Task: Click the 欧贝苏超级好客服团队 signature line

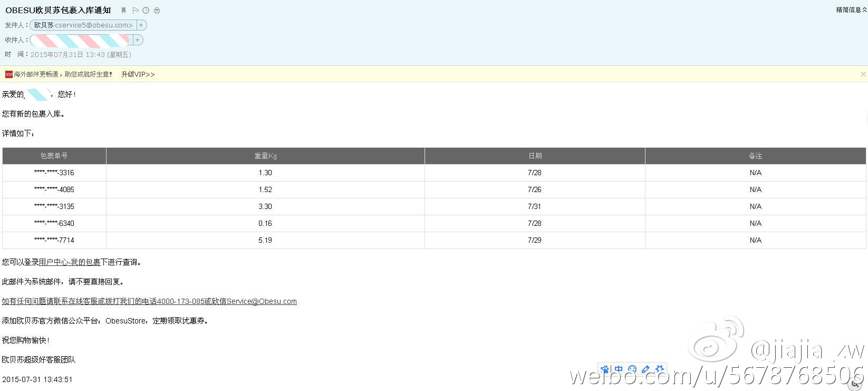Action: click(x=38, y=360)
